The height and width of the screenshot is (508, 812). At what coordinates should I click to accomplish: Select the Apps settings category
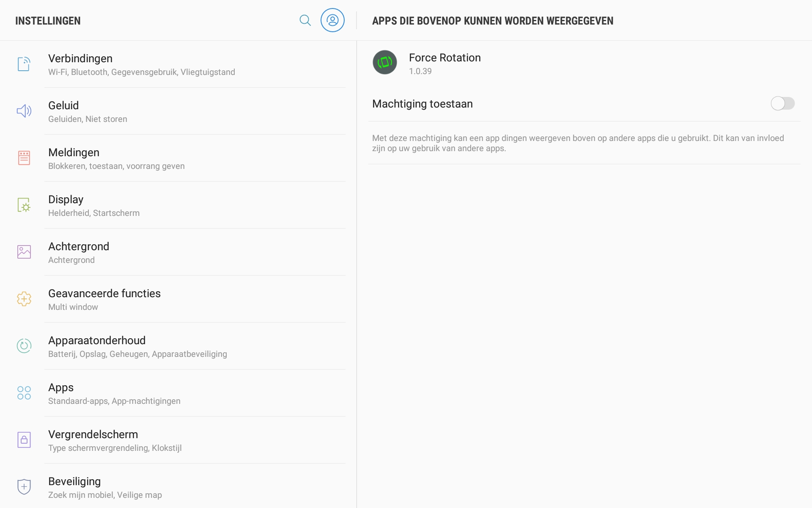pos(178,393)
